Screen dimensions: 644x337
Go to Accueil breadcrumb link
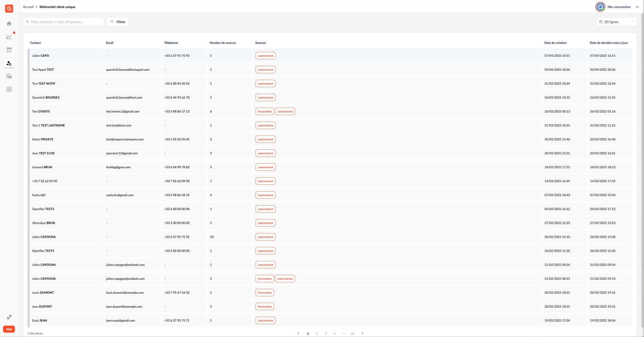28,7
